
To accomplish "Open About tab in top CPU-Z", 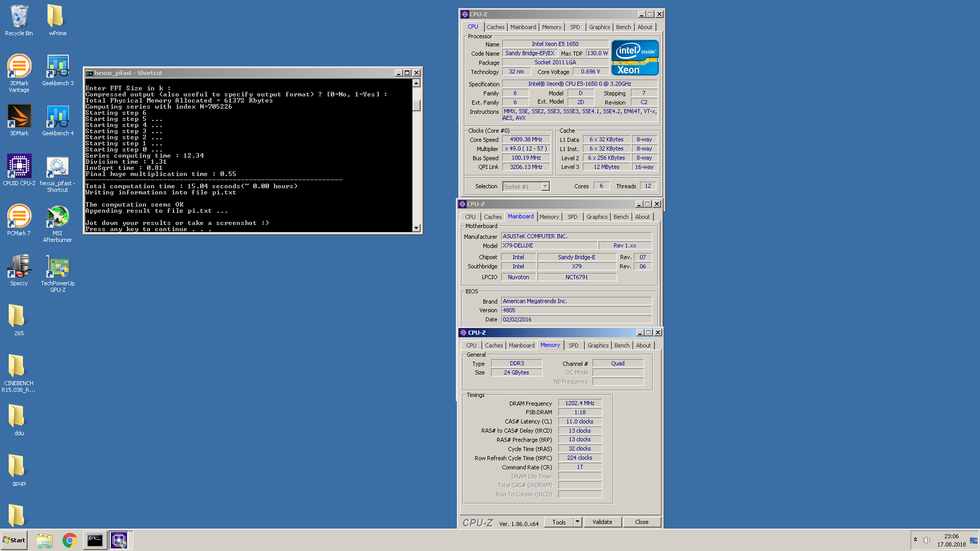I will coord(645,27).
